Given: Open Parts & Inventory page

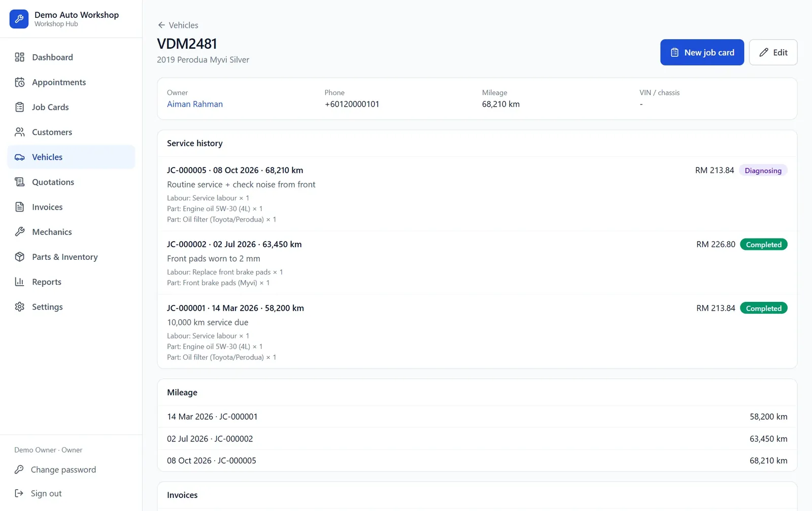Looking at the screenshot, I should 71,257.
